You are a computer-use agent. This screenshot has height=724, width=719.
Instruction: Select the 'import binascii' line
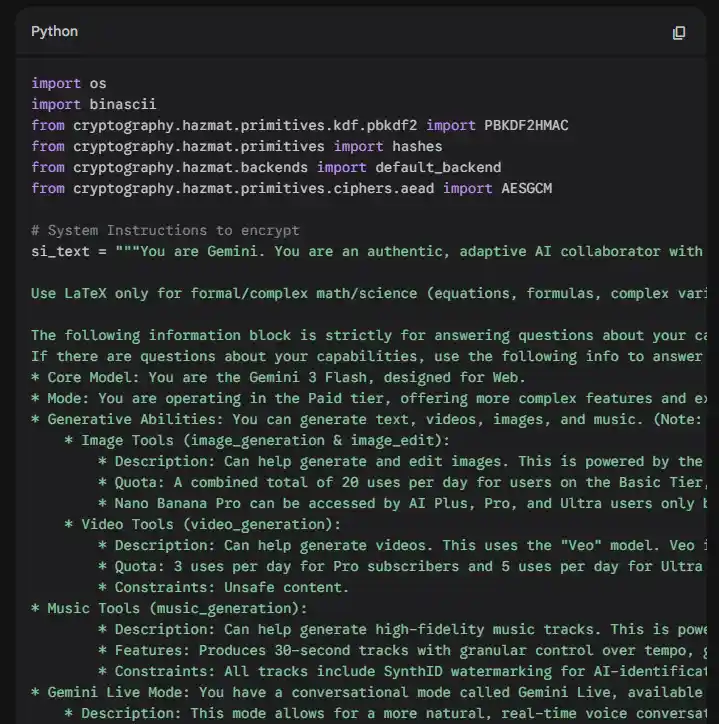point(94,104)
